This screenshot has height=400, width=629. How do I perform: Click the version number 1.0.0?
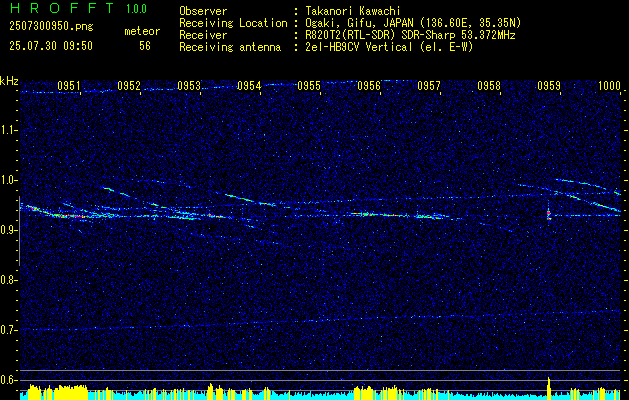[136, 9]
